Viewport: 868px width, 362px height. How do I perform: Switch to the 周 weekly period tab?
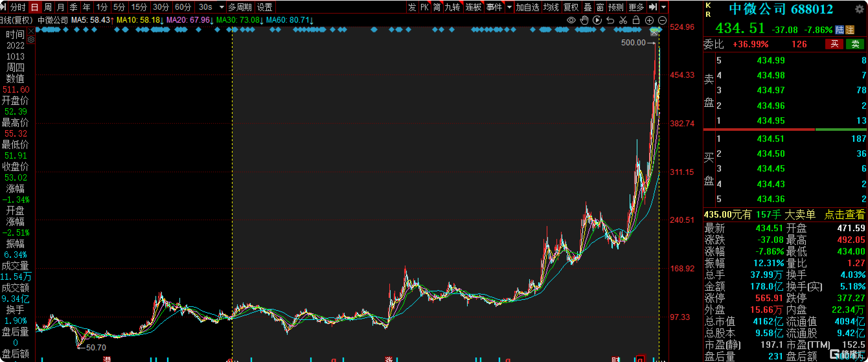pos(48,7)
